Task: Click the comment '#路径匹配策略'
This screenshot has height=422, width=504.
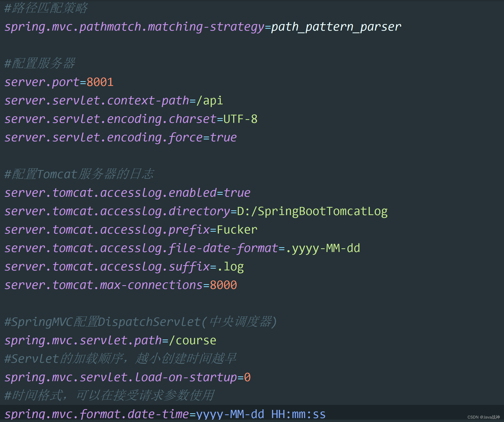Action: tap(46, 8)
